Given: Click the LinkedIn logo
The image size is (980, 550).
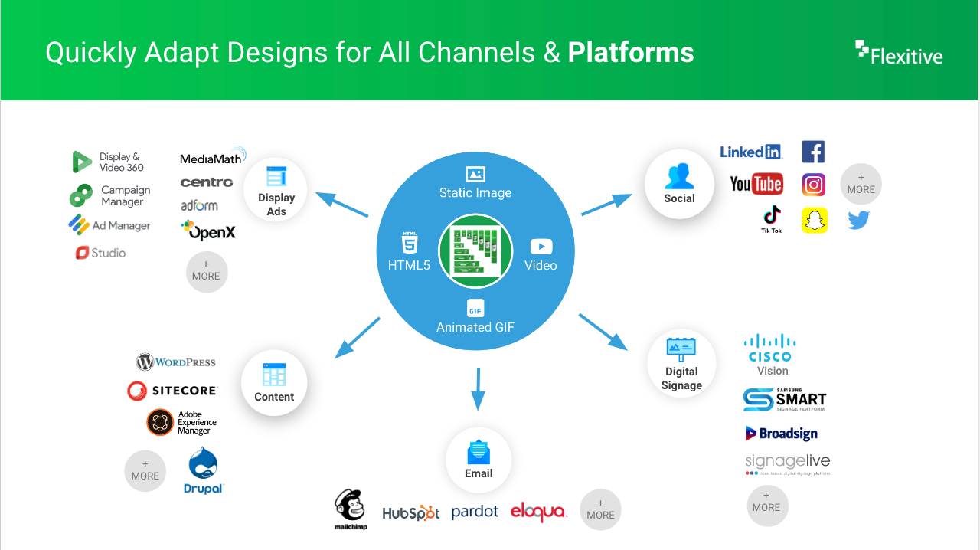Looking at the screenshot, I should [751, 151].
